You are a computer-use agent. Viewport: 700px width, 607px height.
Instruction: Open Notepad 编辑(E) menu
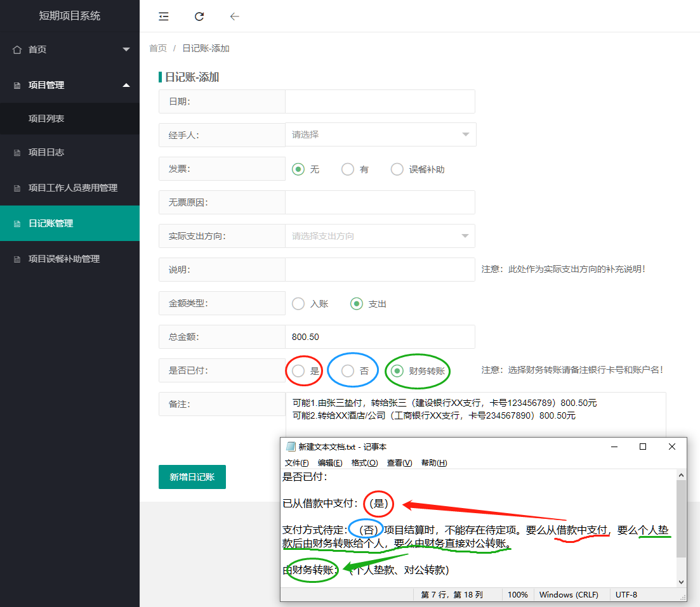tap(330, 463)
